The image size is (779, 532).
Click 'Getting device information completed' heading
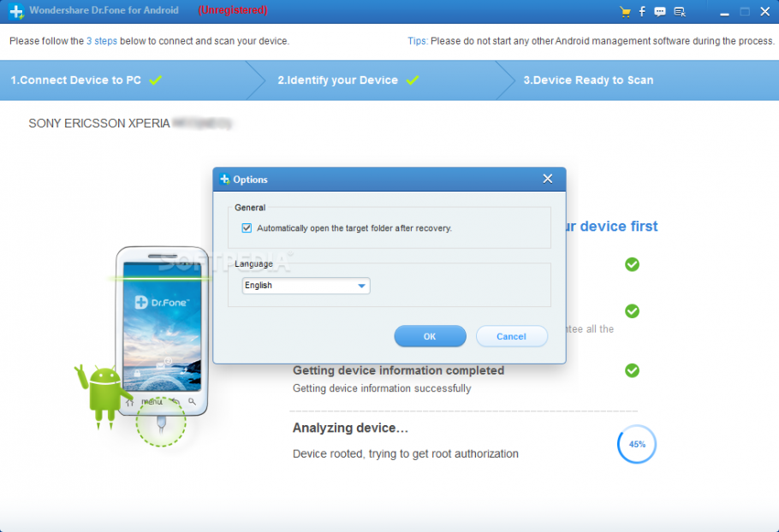(x=398, y=370)
